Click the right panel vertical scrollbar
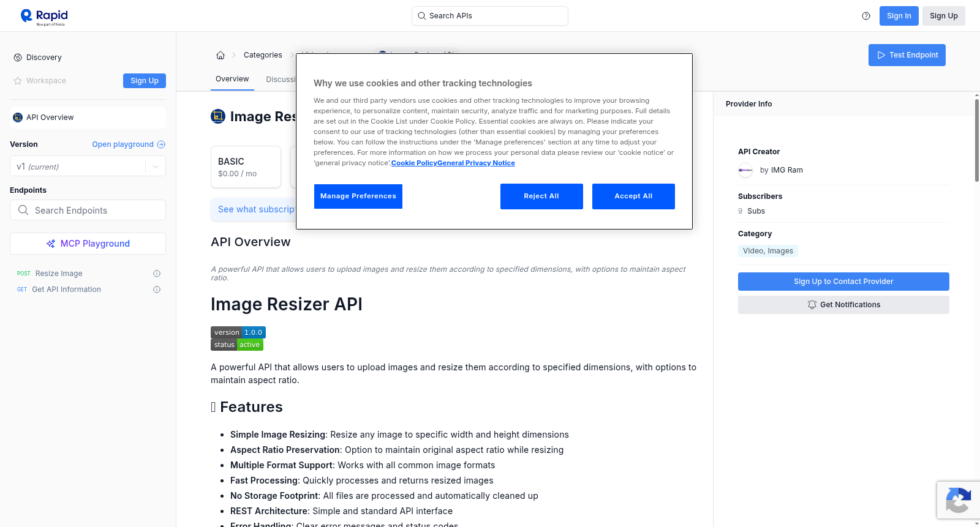 [977, 141]
